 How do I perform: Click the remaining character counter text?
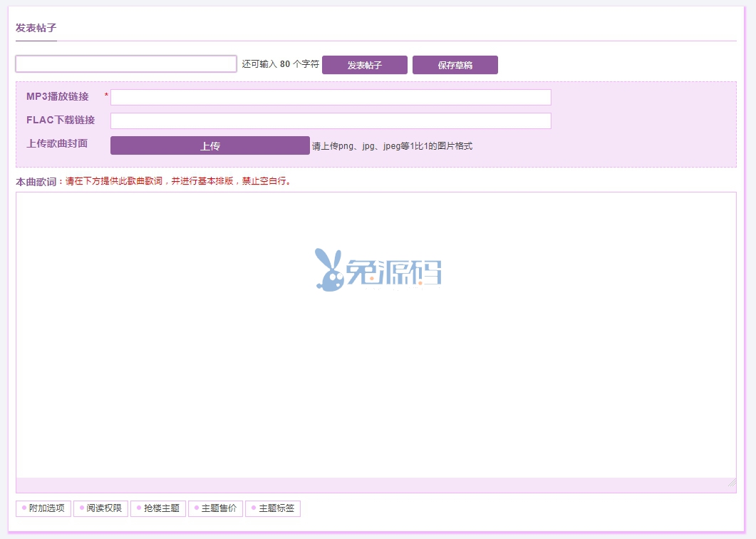[280, 64]
